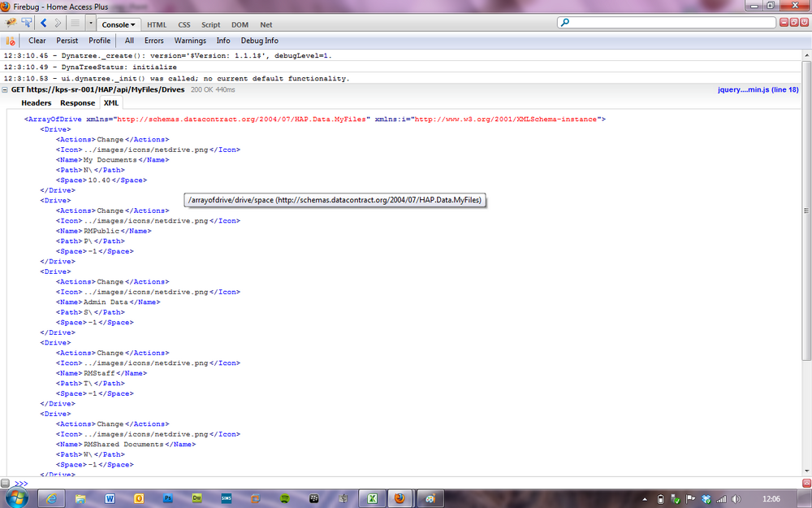The width and height of the screenshot is (812, 508).
Task: Open Spotify from the taskbar
Action: point(285,498)
